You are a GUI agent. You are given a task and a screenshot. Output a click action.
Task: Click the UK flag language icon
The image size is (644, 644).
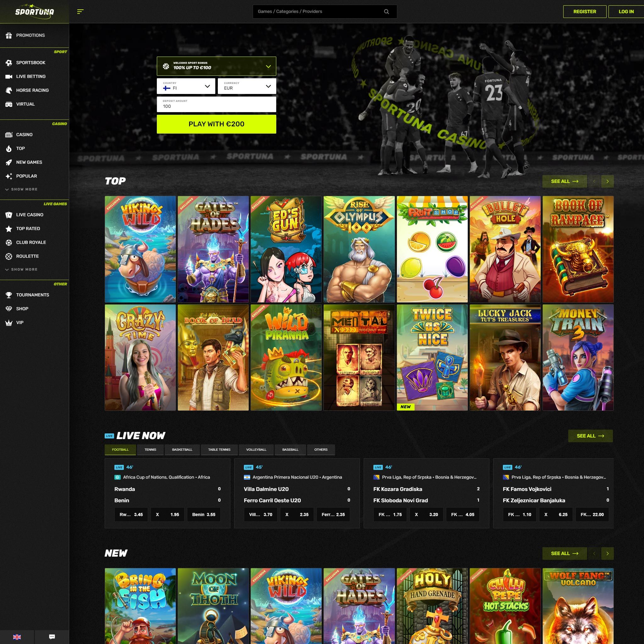(x=17, y=637)
